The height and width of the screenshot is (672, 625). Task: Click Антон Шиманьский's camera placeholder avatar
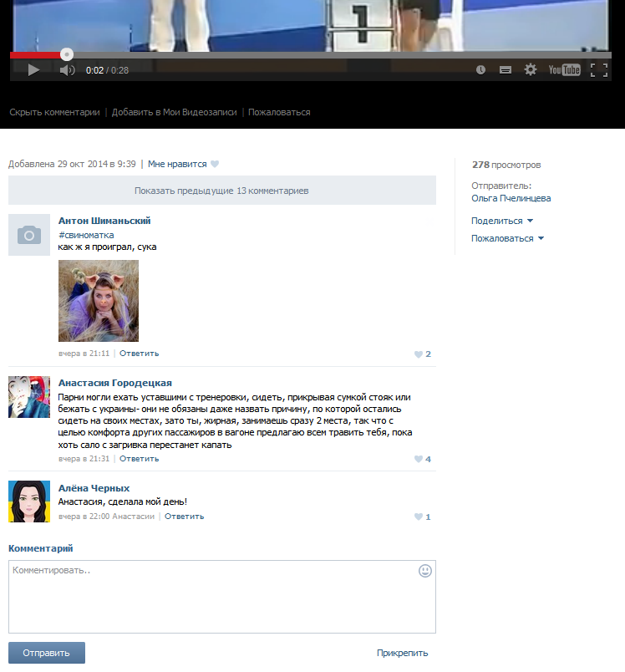coord(29,235)
